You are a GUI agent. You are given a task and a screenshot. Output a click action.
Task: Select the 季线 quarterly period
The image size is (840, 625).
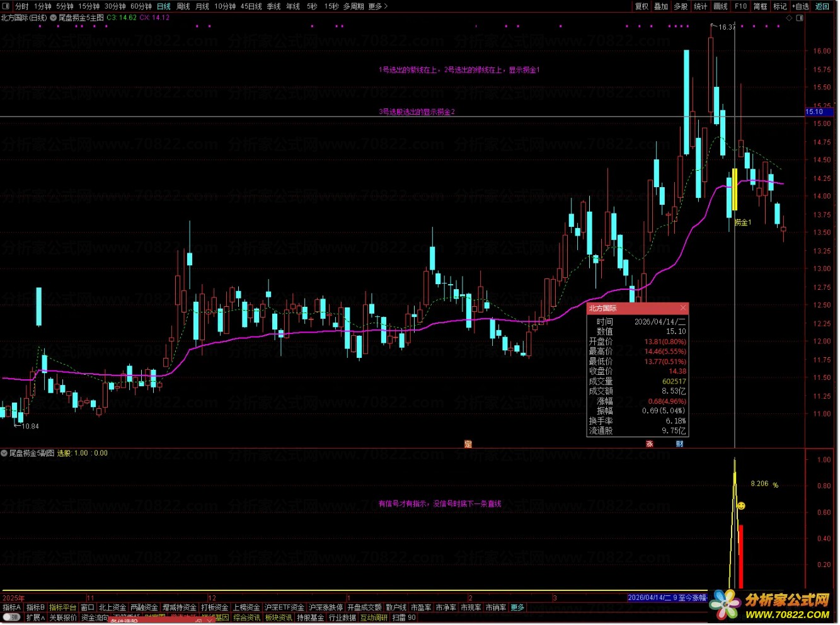point(274,6)
